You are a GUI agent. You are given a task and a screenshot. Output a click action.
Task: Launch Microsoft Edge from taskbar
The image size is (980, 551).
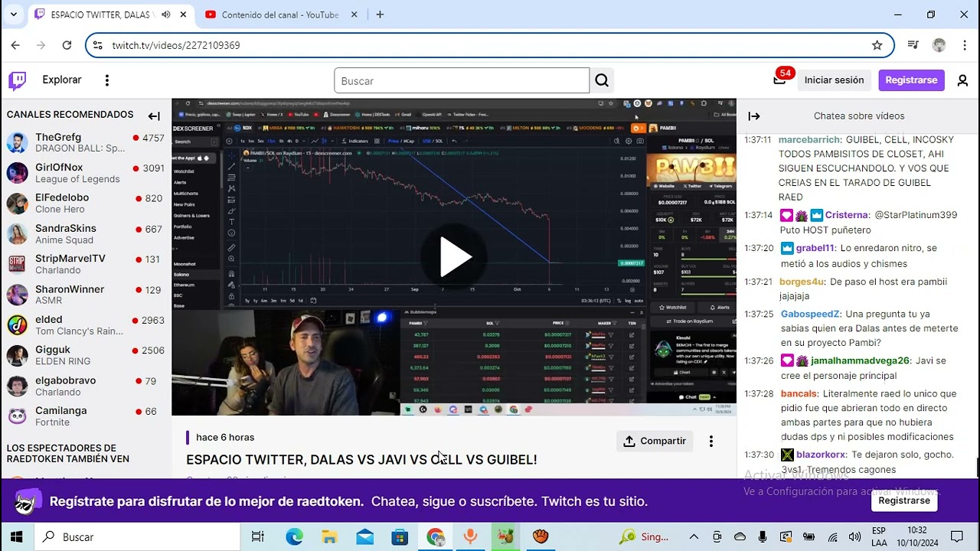(x=295, y=536)
